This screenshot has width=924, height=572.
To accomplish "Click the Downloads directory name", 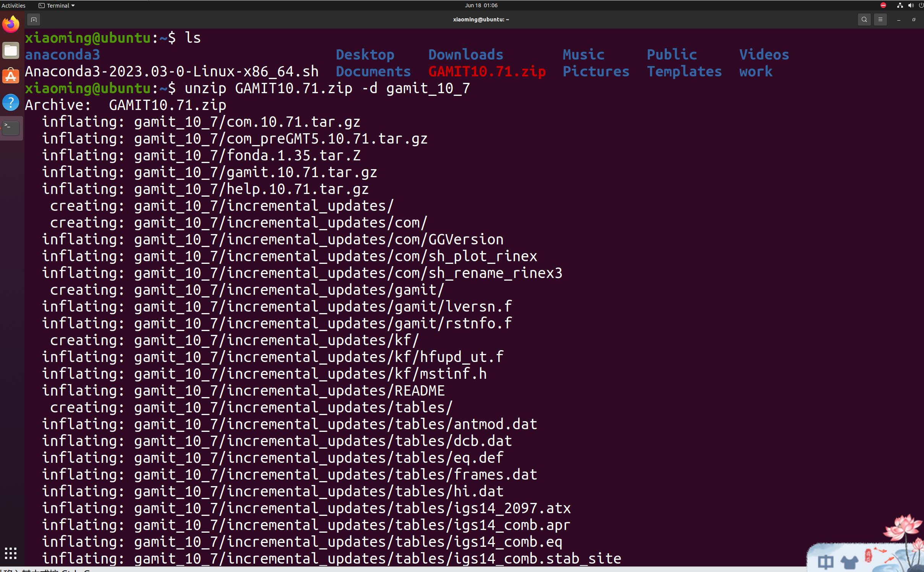I will [466, 55].
